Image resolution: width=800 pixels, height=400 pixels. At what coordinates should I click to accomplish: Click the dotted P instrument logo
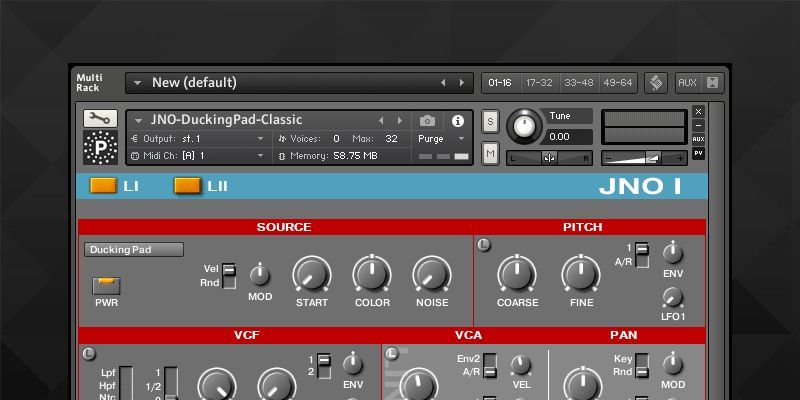101,147
